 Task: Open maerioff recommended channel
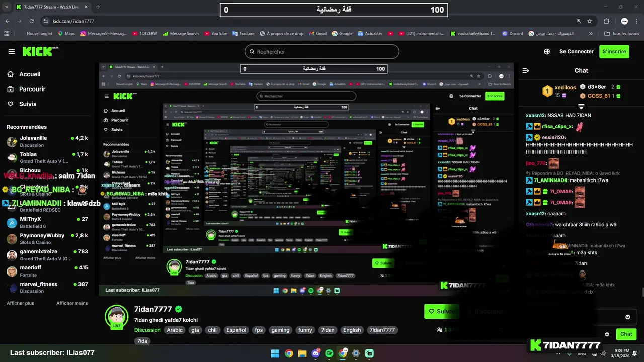47,271
